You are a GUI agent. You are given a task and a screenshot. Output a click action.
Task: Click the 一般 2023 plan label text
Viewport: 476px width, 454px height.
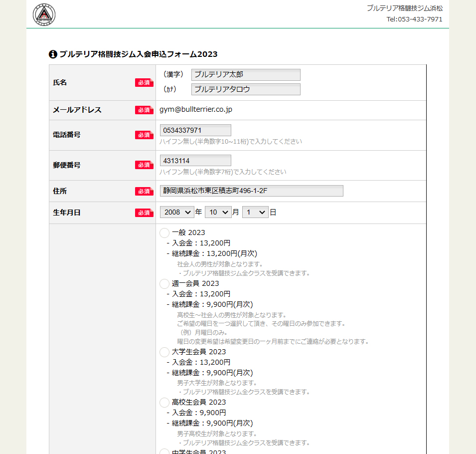188,232
